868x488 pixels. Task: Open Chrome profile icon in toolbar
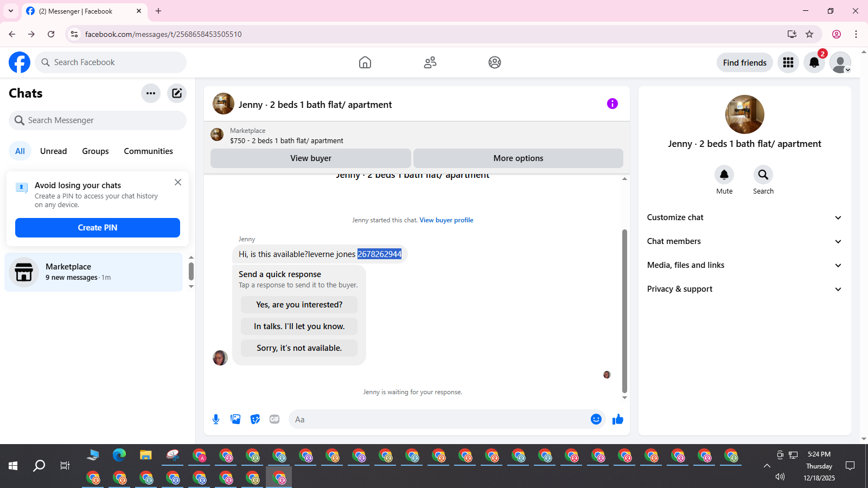coord(837,34)
